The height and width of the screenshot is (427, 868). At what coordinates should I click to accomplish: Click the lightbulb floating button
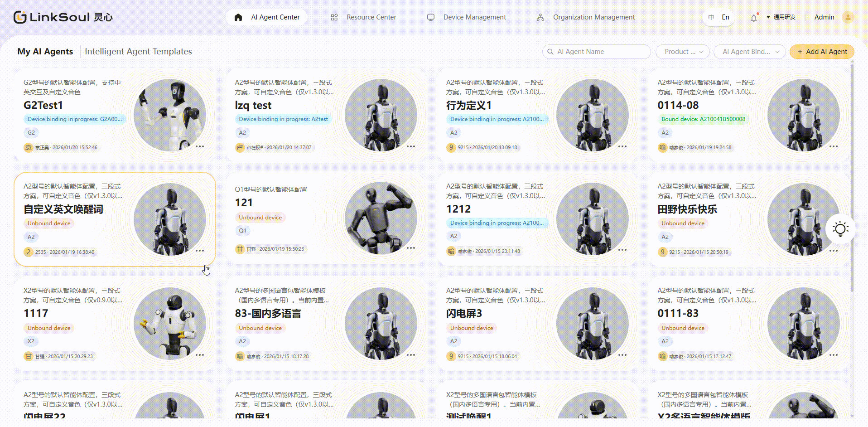[840, 228]
